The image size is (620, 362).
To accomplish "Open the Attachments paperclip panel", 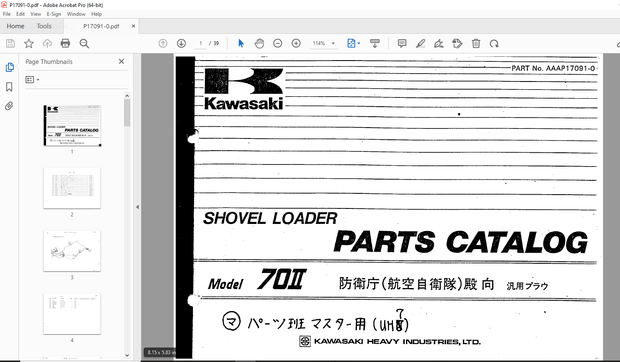I will (x=9, y=106).
